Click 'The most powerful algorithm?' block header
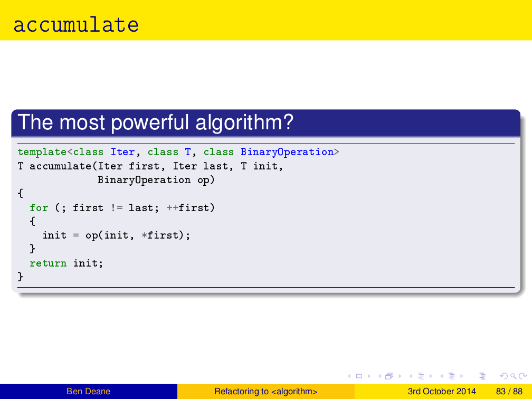 pos(155,122)
